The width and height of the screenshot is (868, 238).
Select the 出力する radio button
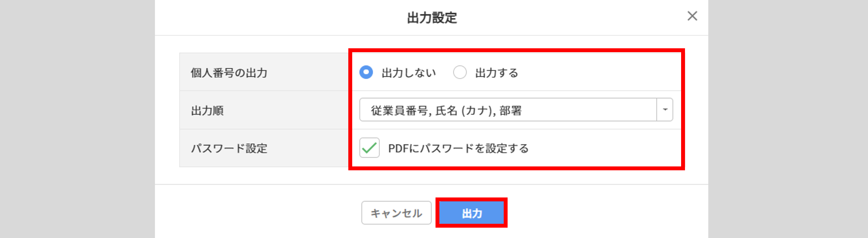click(x=460, y=72)
